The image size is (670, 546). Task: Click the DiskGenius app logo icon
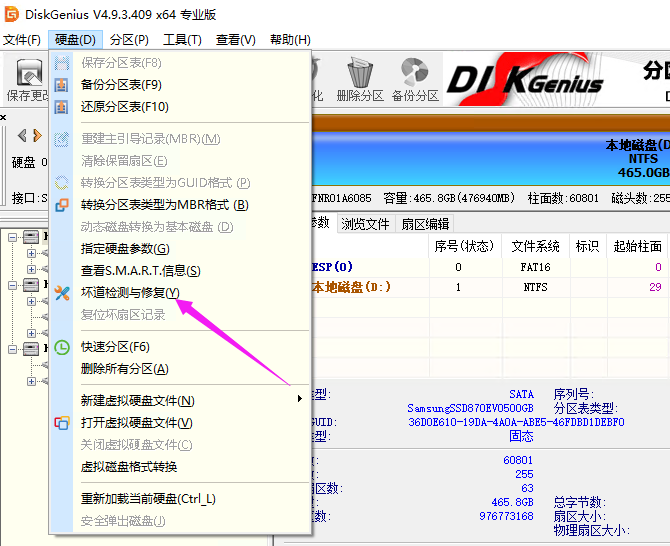pos(12,14)
